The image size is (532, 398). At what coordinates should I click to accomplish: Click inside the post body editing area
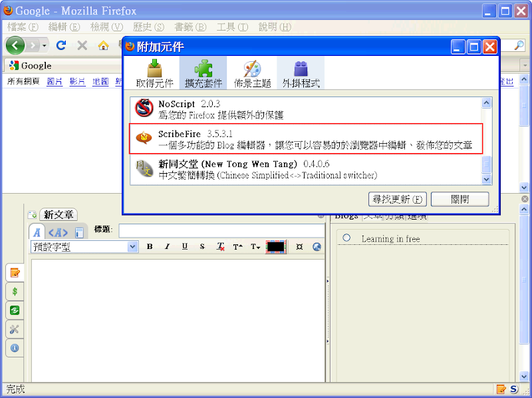[178, 320]
